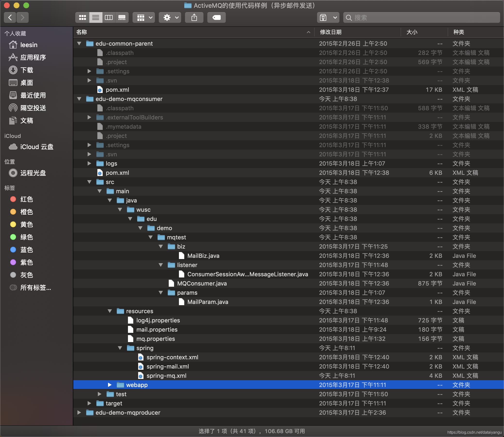Click the search (搜索) field
The width and height of the screenshot is (504, 437).
coord(424,17)
